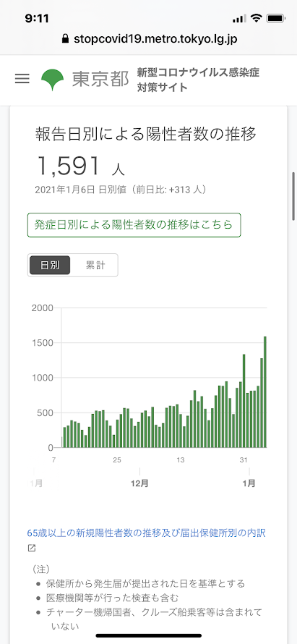Select the tallest bar at chart's right end

pyautogui.click(x=265, y=391)
